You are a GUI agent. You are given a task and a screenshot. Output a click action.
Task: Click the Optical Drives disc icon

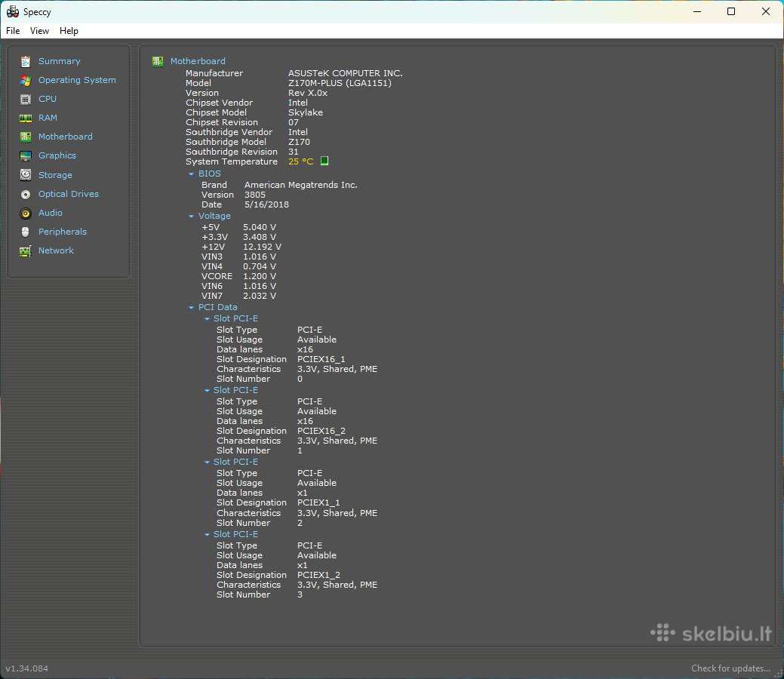tap(26, 194)
